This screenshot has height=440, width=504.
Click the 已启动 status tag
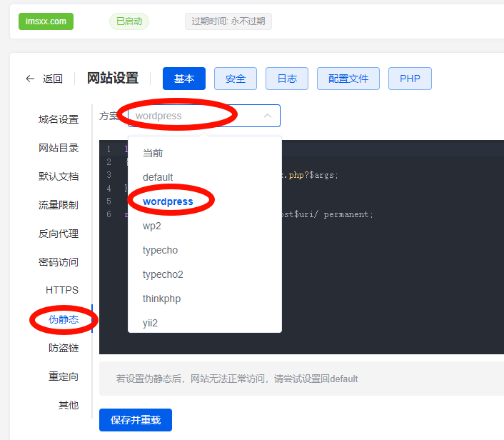[x=129, y=21]
